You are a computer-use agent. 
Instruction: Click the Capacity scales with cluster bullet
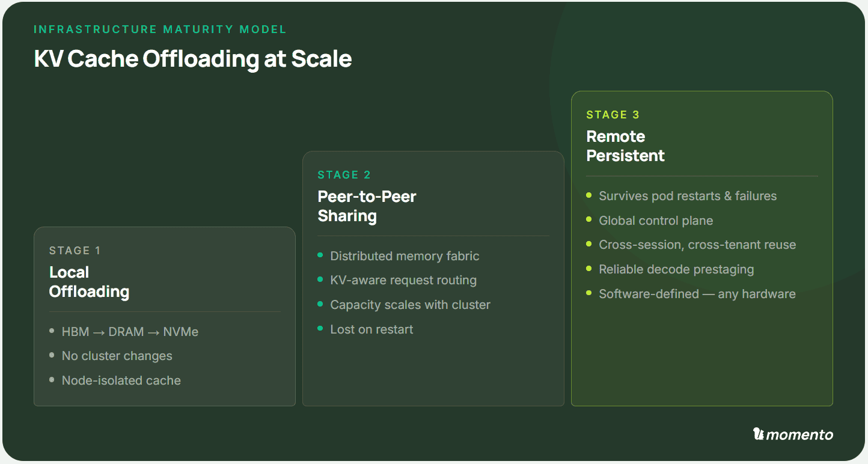coord(411,305)
